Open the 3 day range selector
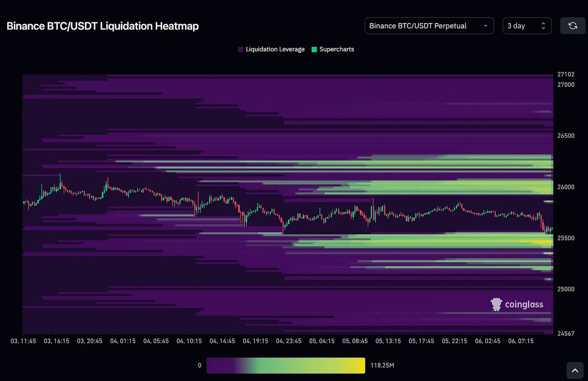The height and width of the screenshot is (381, 588). pos(527,26)
